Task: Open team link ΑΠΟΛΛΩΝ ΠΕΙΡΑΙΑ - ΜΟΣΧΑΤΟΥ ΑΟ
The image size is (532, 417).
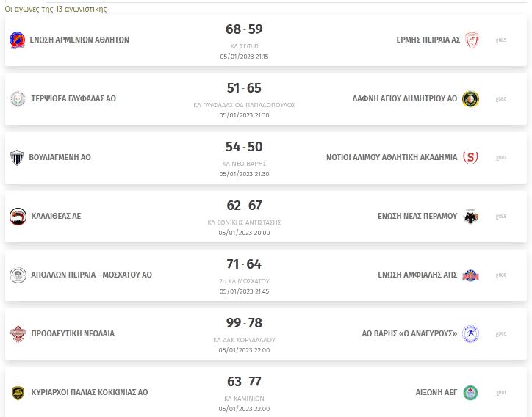Action: coord(91,275)
